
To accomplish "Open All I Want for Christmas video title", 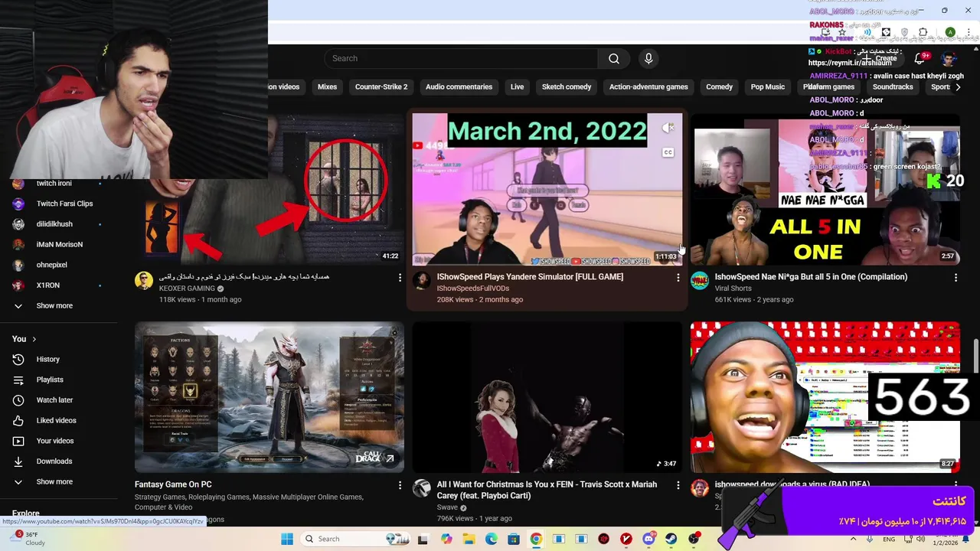I will 547,490.
